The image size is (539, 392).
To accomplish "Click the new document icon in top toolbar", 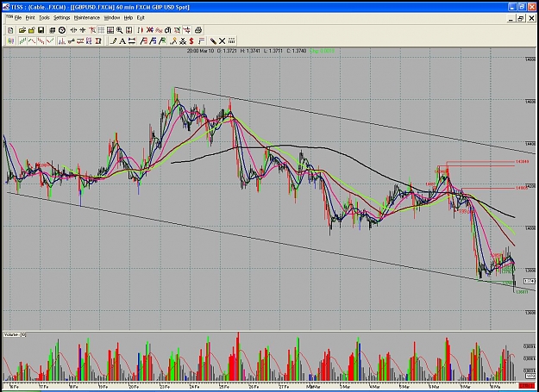I will coord(10,30).
